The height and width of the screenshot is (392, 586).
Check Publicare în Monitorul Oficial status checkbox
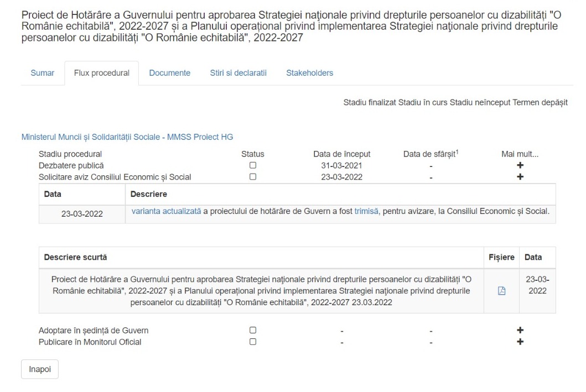(x=253, y=342)
